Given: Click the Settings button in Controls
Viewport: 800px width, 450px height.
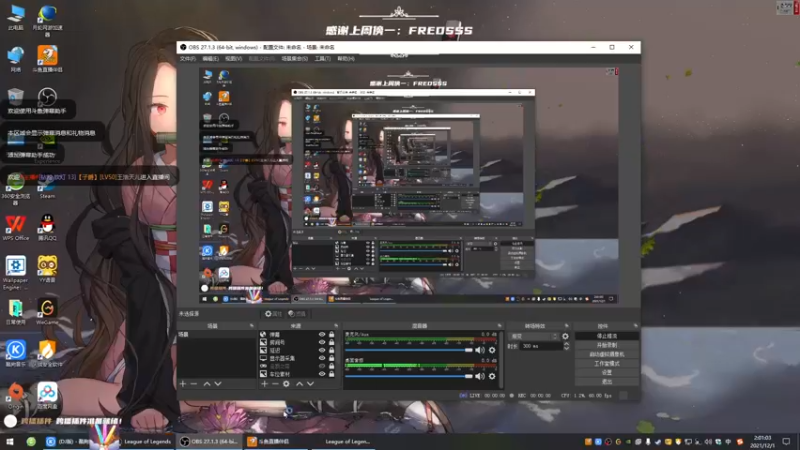Looking at the screenshot, I should [x=607, y=373].
